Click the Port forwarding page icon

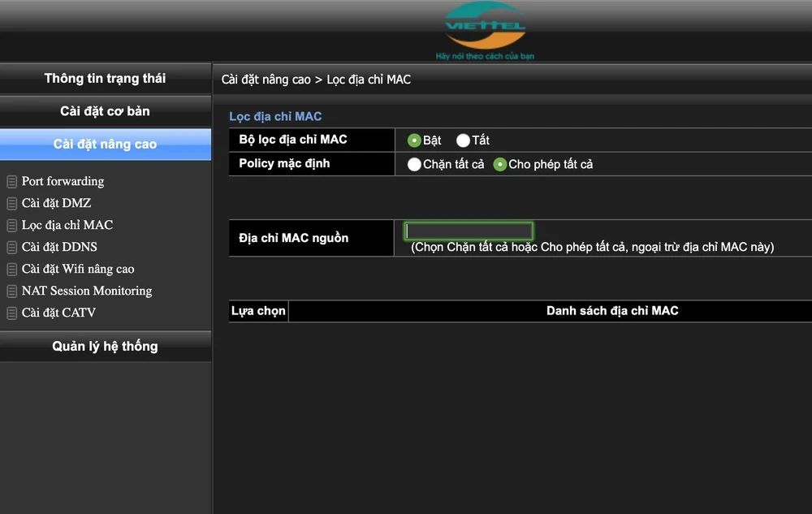click(x=12, y=182)
